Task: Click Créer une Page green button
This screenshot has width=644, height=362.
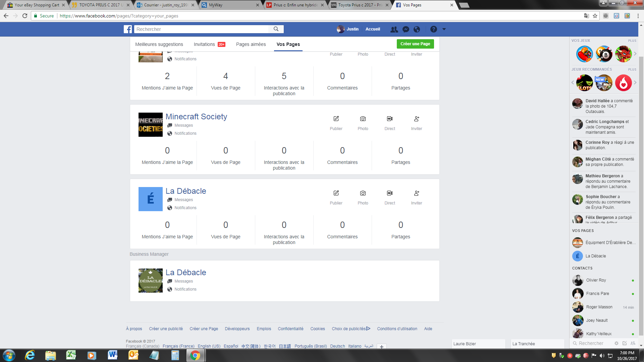Action: coord(415,44)
